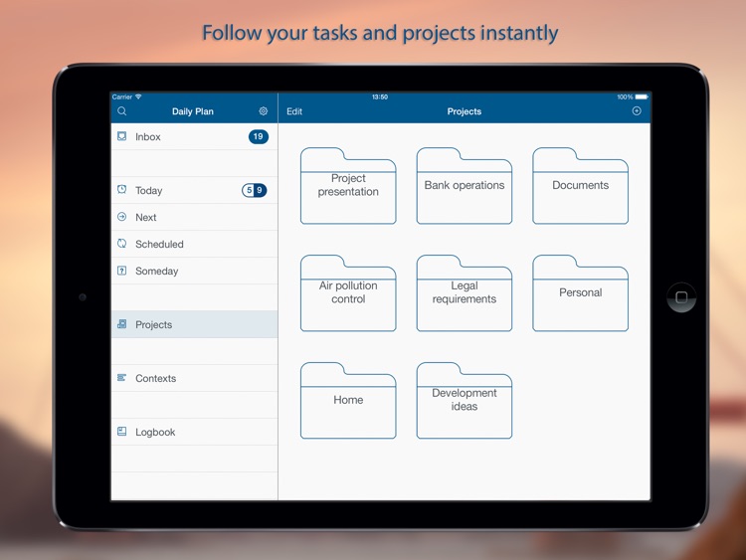
Task: Tap the iPad home button
Action: [681, 297]
